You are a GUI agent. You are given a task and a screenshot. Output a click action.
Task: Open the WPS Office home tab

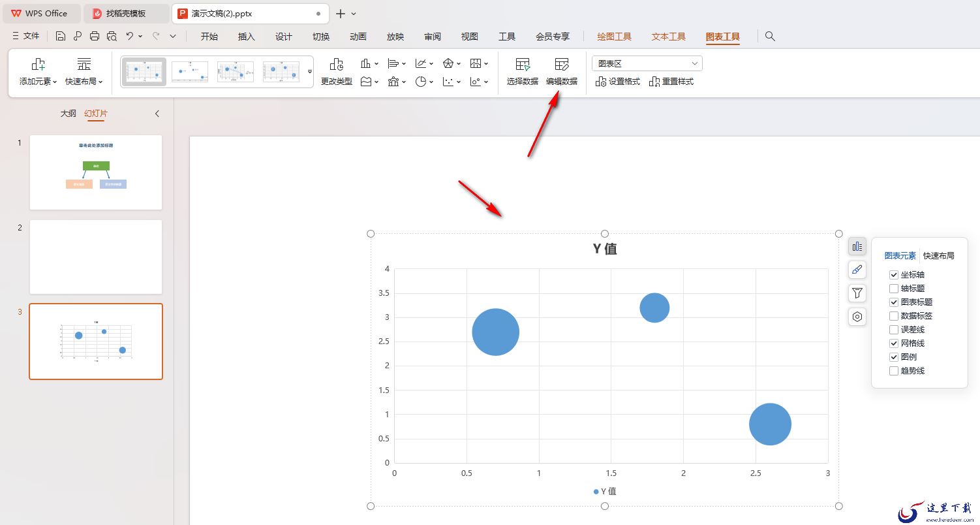[40, 13]
